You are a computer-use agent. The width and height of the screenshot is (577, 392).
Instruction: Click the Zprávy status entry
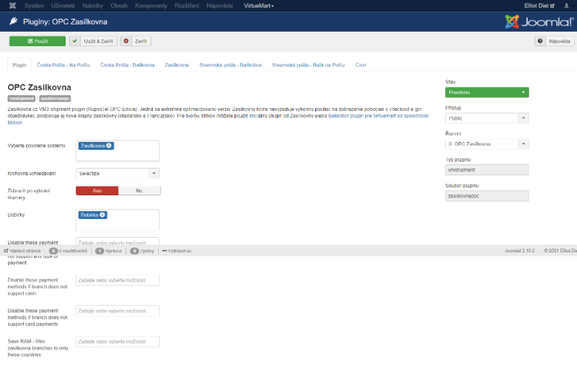tap(142, 251)
